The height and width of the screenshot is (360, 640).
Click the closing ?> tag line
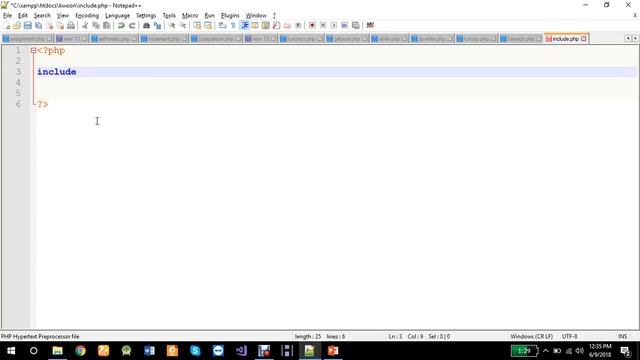tap(42, 104)
